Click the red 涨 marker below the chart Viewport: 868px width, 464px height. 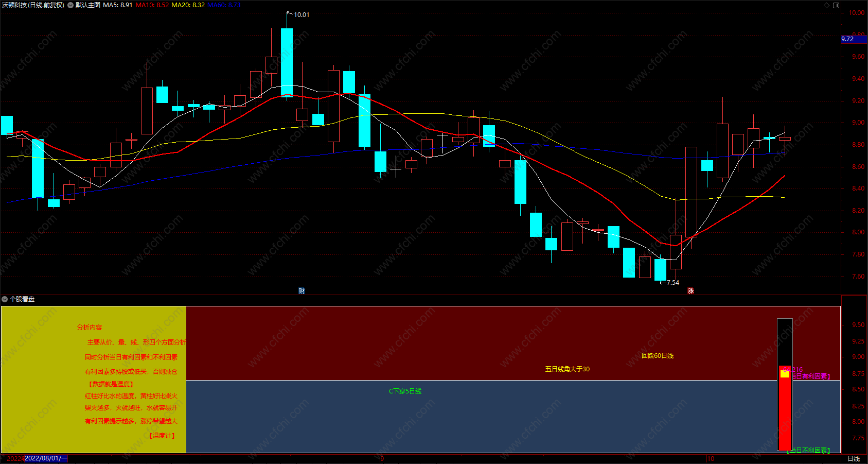690,291
